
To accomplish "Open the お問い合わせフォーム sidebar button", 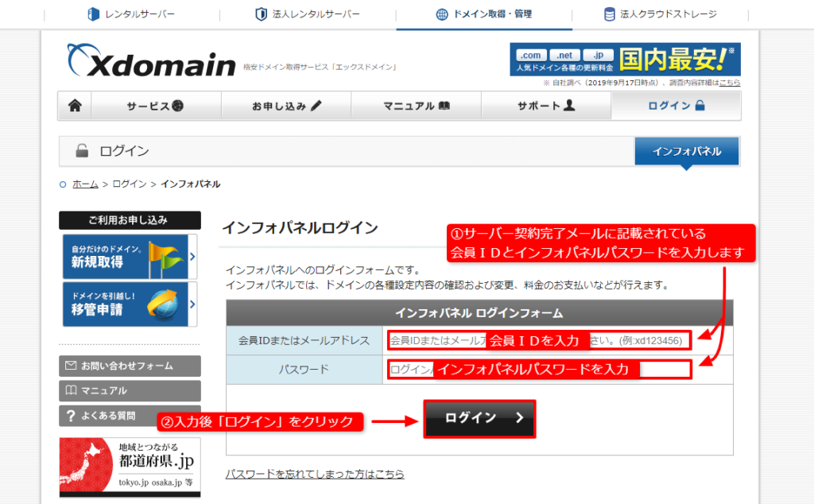I will [x=130, y=366].
